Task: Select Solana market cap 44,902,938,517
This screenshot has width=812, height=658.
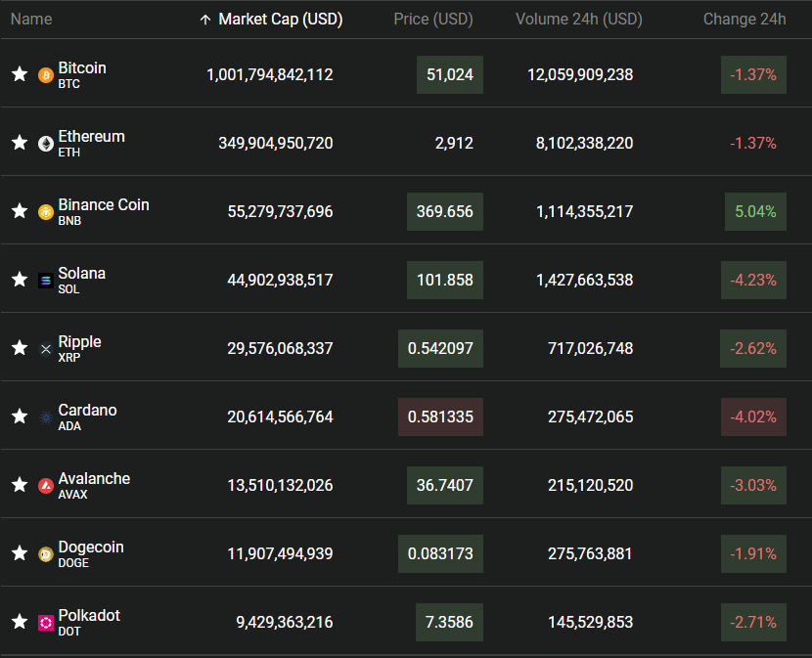Action: pyautogui.click(x=280, y=280)
